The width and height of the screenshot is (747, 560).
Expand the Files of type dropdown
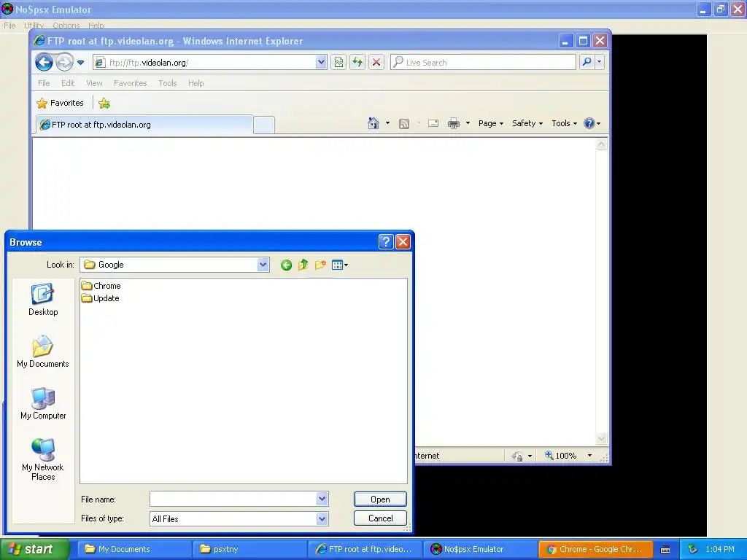tap(322, 518)
